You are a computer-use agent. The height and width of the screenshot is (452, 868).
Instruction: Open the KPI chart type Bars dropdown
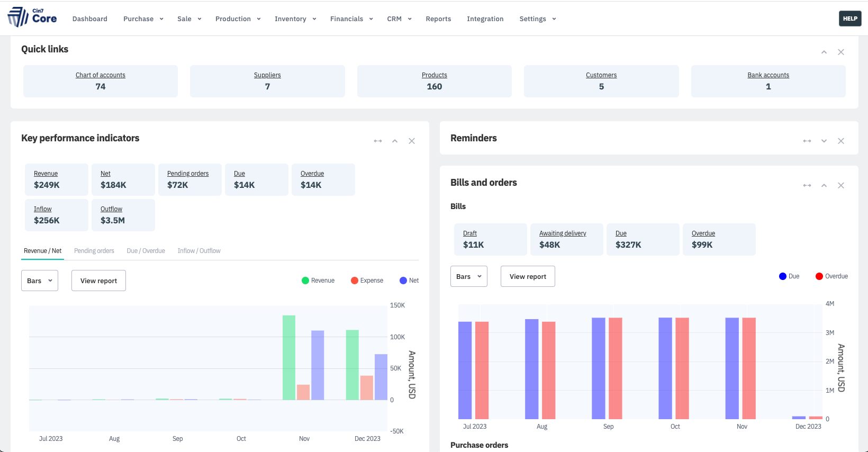(40, 281)
